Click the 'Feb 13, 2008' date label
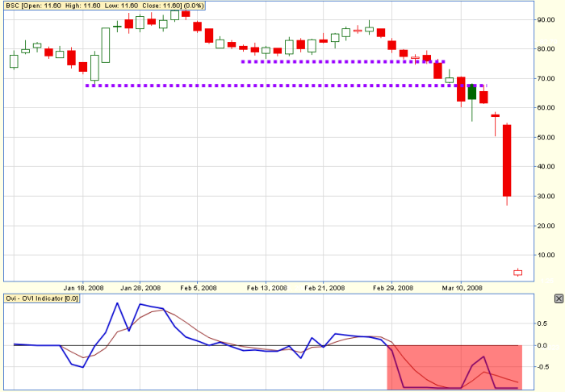The height and width of the screenshot is (392, 565). [266, 288]
